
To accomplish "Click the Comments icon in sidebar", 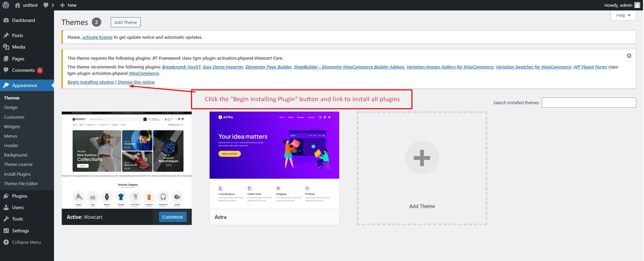I will (6, 70).
